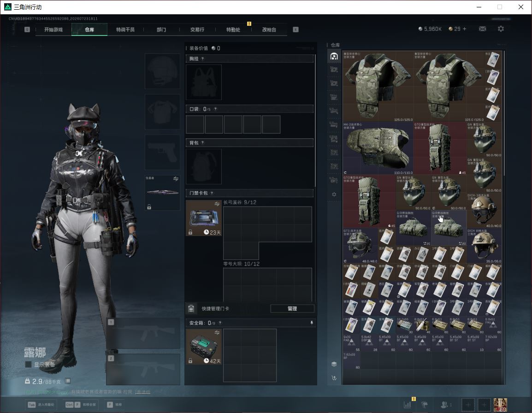The image size is (532, 413).
Task: Select the safe box with 42天 timer
Action: click(204, 347)
